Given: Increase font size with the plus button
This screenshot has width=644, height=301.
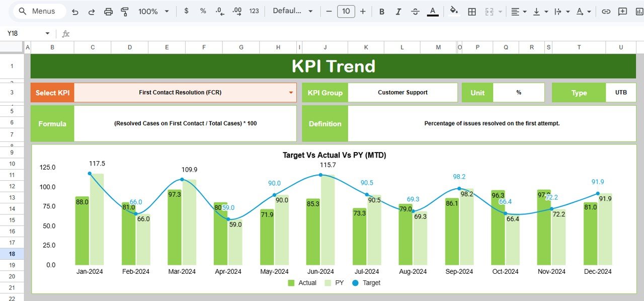Looking at the screenshot, I should [x=363, y=11].
